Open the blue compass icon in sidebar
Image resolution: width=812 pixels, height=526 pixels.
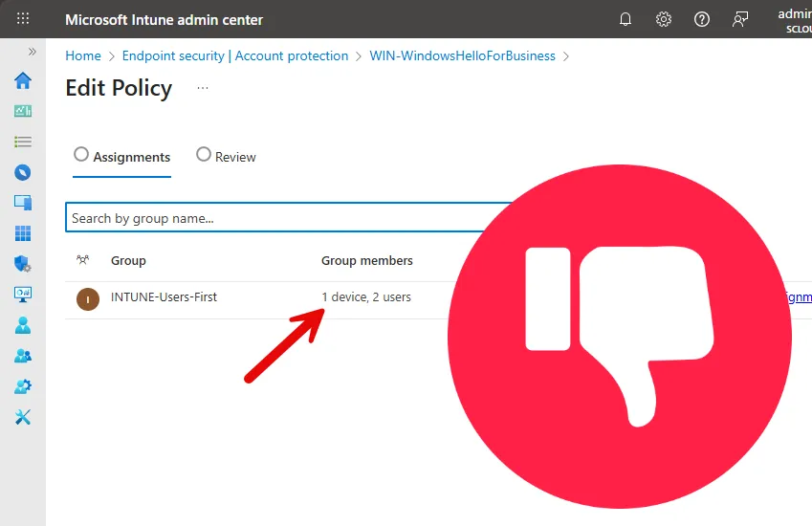click(23, 172)
